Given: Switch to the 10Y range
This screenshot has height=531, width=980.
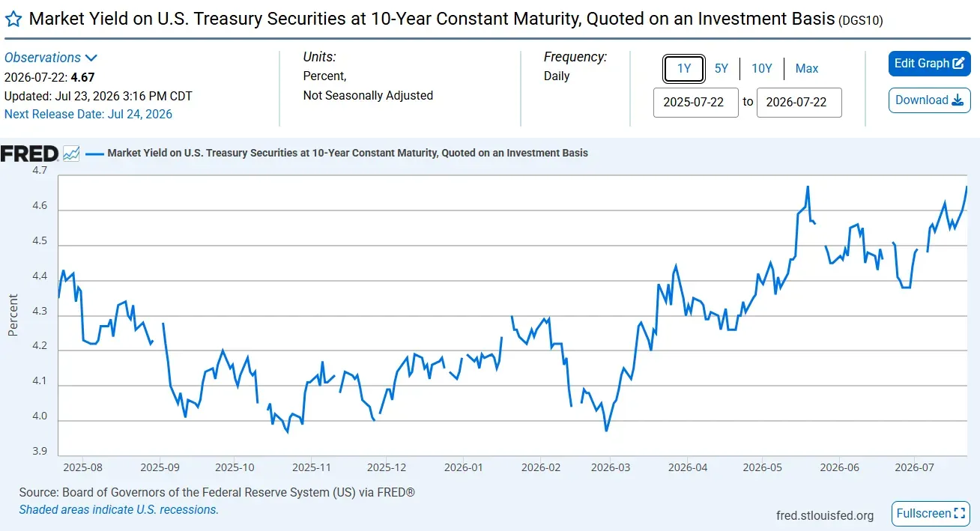Looking at the screenshot, I should click(761, 69).
